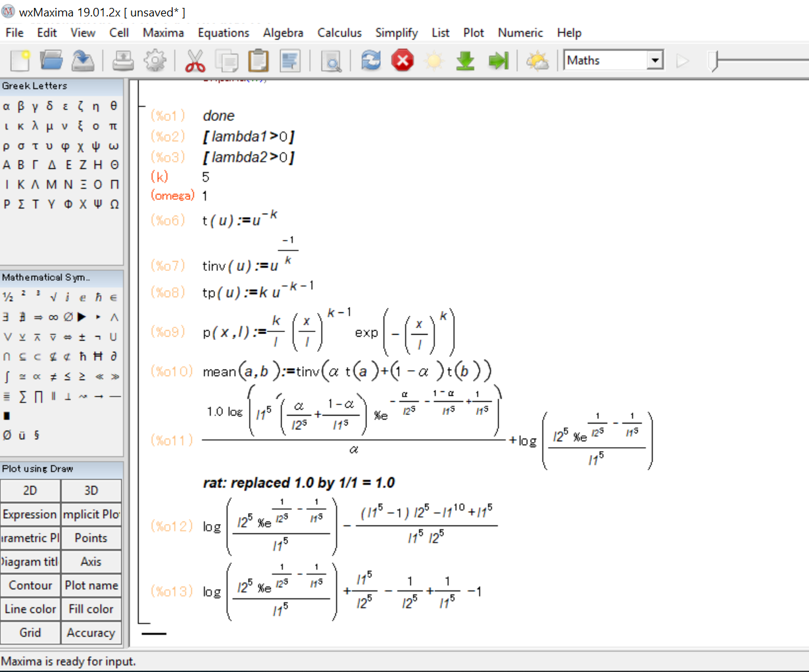Start animation with the play triangle
Screen dimensions: 809x672
(682, 60)
